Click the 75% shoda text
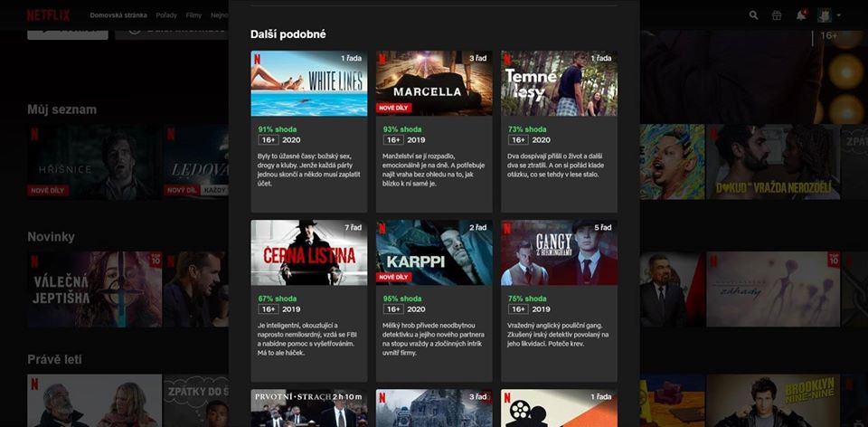 [527, 299]
